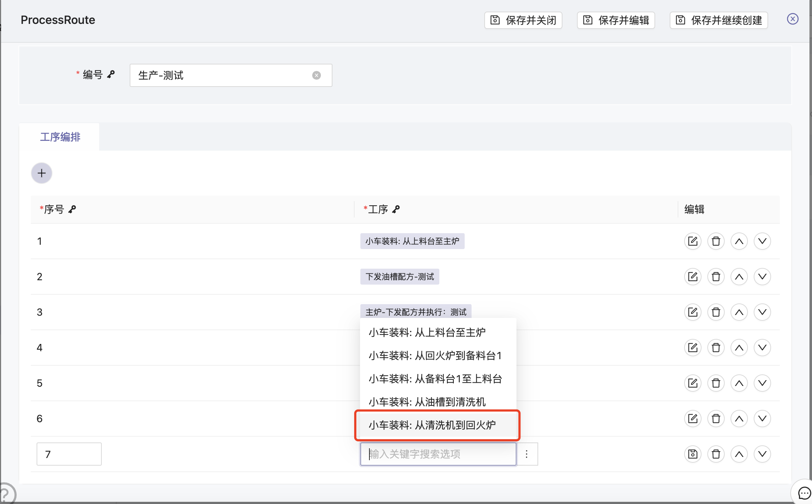The width and height of the screenshot is (812, 504).
Task: Choose option 小车装料: 从油槽到清洗机
Action: (427, 402)
